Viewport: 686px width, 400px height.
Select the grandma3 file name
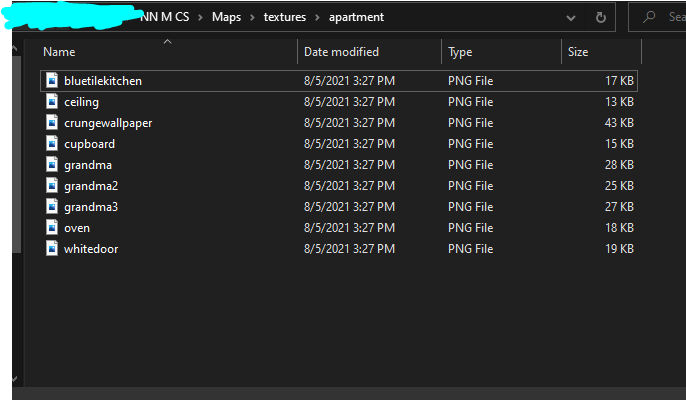[91, 207]
